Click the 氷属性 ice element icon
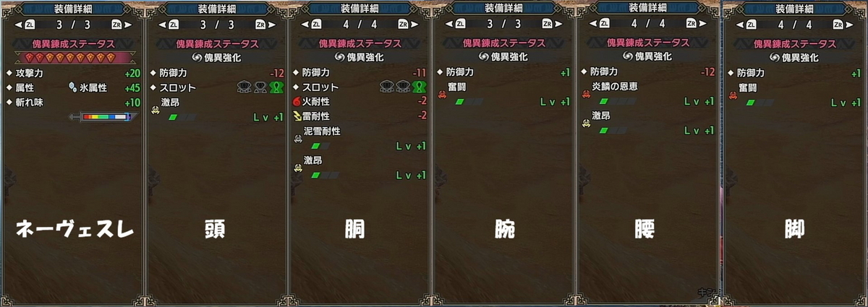The width and height of the screenshot is (868, 307). (73, 87)
